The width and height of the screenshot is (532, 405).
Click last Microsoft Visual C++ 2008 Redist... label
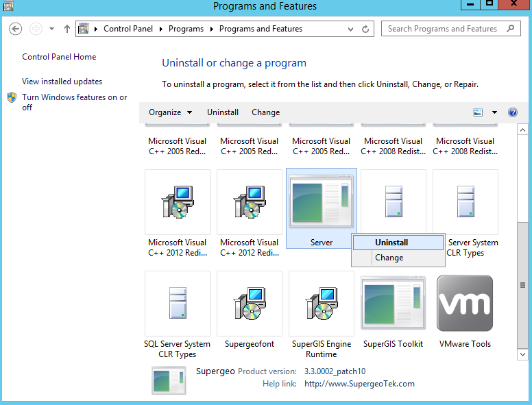pyautogui.click(x=465, y=146)
